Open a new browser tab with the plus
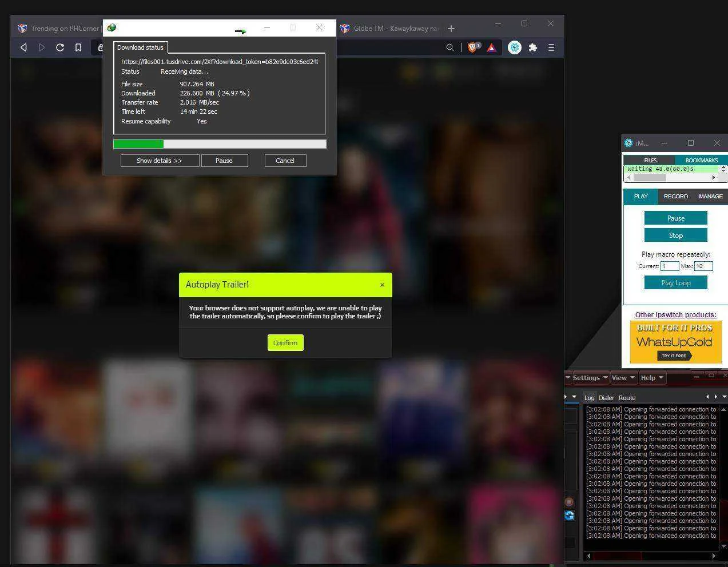This screenshot has height=567, width=728. (x=451, y=28)
